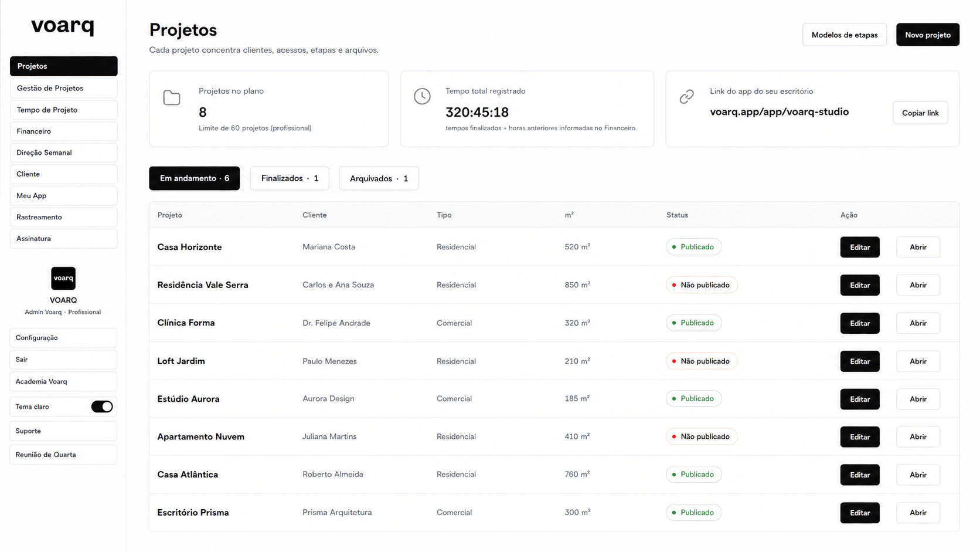Open Assinatura in the sidebar
Viewport: 980px width, 552px height.
pos(63,239)
